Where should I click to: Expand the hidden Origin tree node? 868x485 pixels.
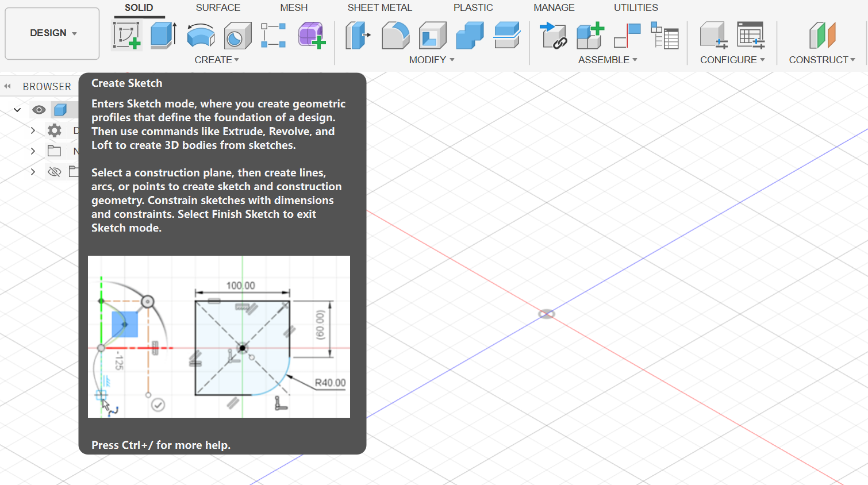coord(33,172)
